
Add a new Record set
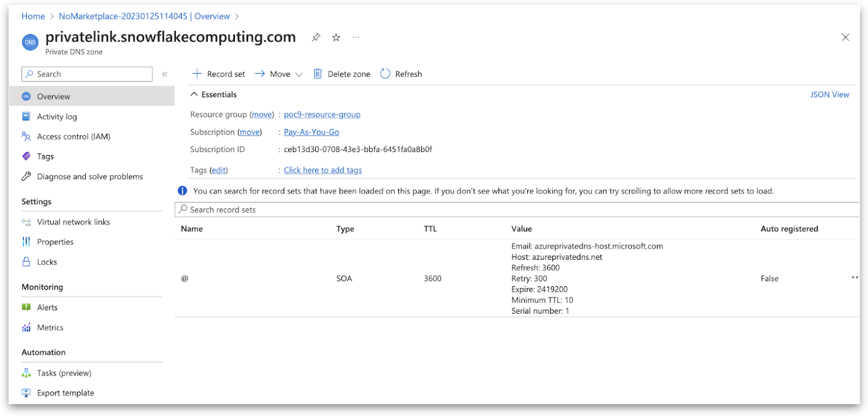coord(219,74)
